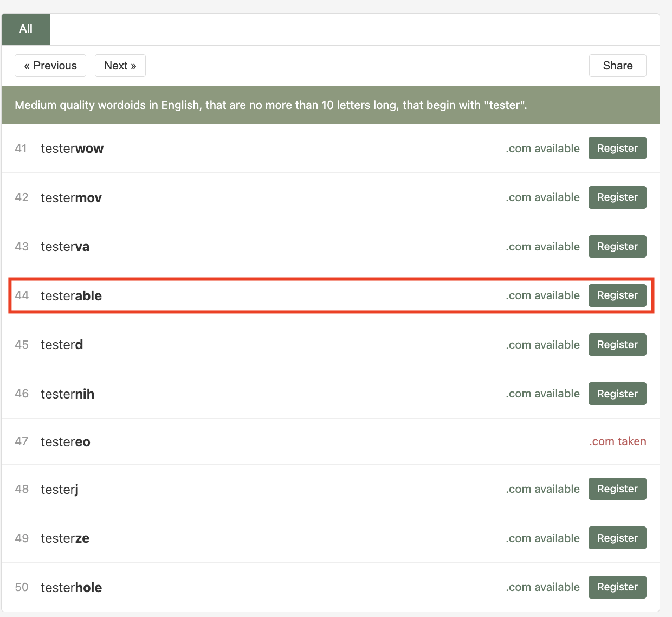This screenshot has height=617, width=672.
Task: Click row number 47
Action: [22, 441]
